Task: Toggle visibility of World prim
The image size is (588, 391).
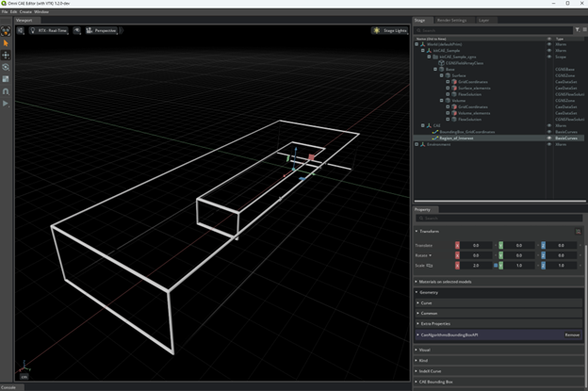Action: tap(549, 44)
